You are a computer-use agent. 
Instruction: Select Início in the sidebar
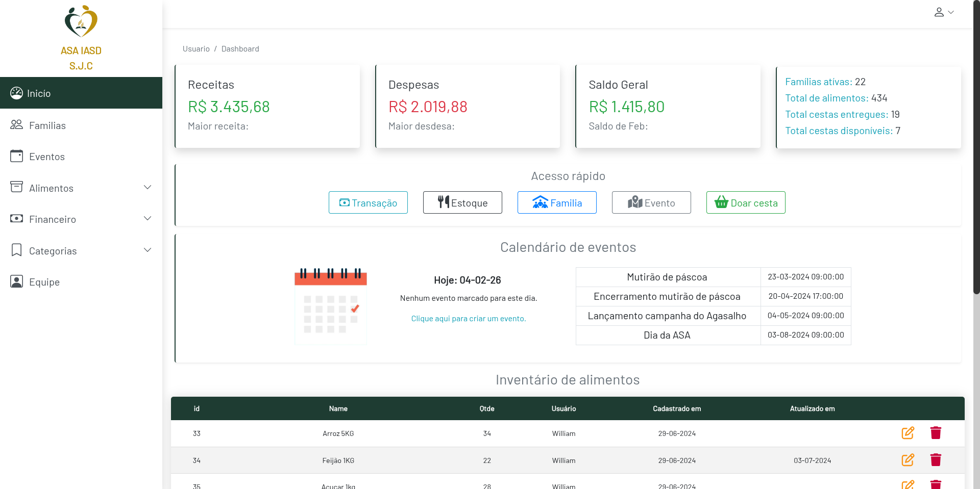pos(39,93)
